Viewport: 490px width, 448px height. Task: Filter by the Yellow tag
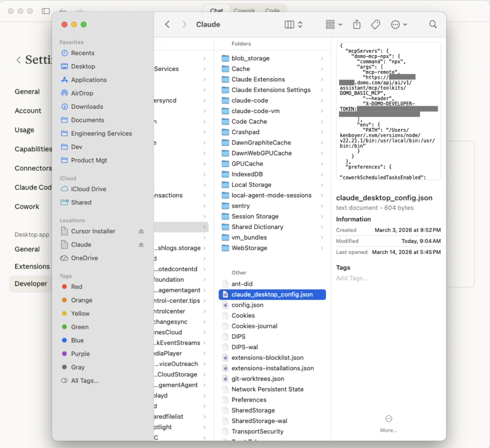80,314
